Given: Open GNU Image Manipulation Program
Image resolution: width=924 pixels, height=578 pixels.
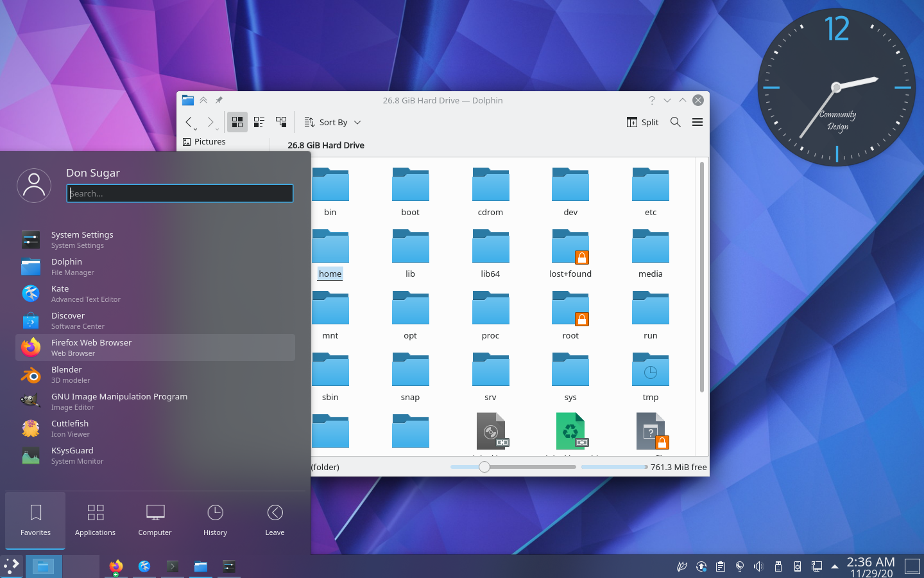Looking at the screenshot, I should pos(155,401).
